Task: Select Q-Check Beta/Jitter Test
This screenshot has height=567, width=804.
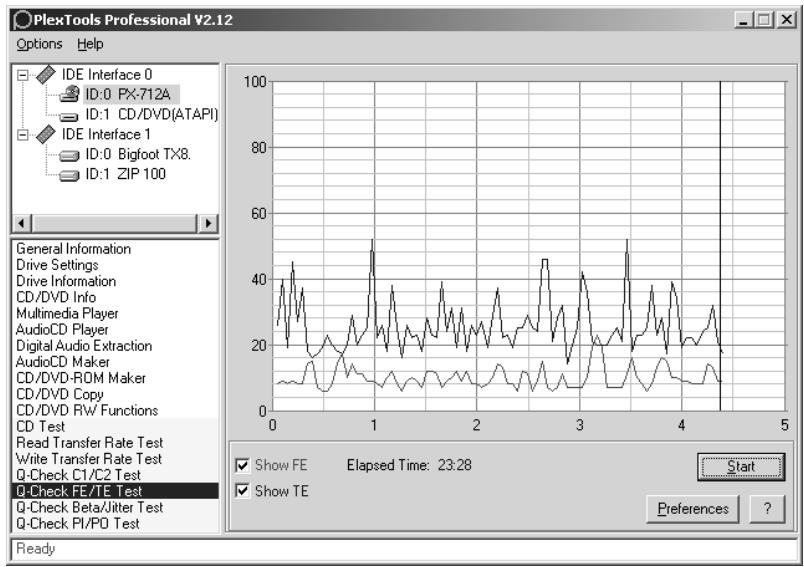Action: pyautogui.click(x=90, y=508)
